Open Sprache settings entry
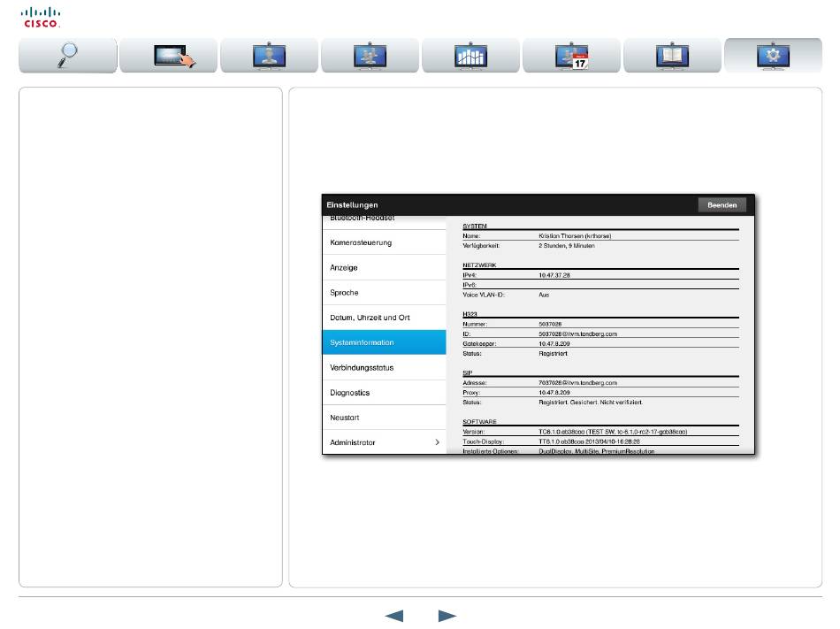The height and width of the screenshot is (629, 840). tap(384, 293)
